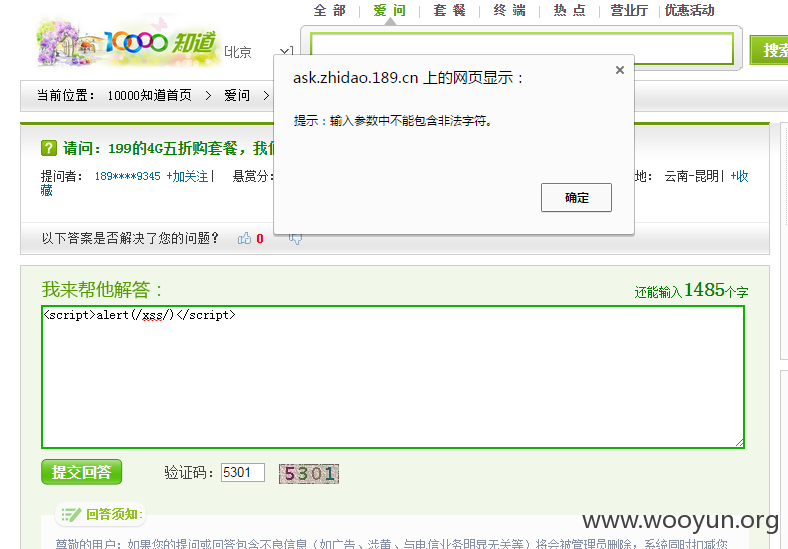The width and height of the screenshot is (788, 549).
Task: Switch to the 爱问 tab
Action: click(389, 10)
